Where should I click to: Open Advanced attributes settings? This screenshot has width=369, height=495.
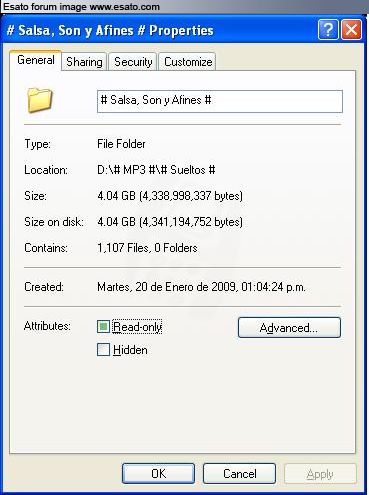click(x=289, y=327)
